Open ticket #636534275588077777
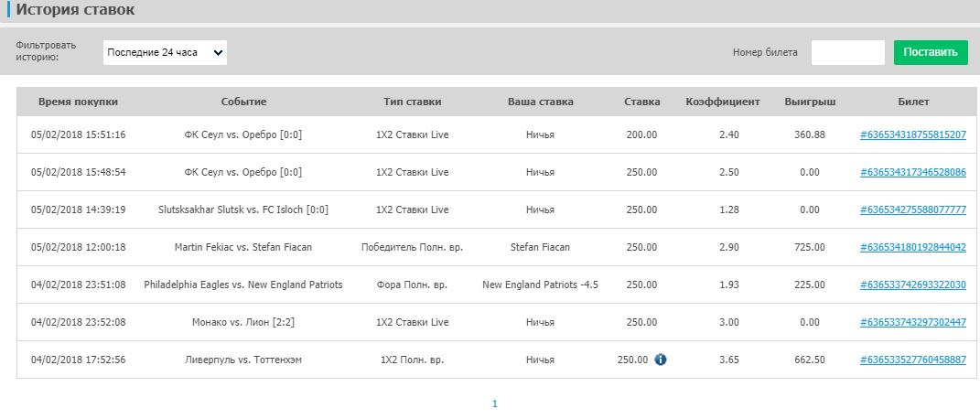This screenshot has height=419, width=980. tap(913, 209)
